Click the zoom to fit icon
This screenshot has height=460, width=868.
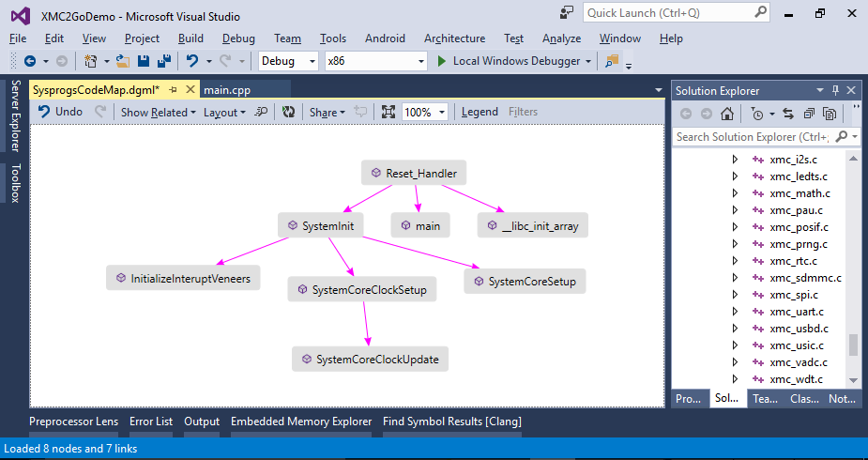[388, 112]
